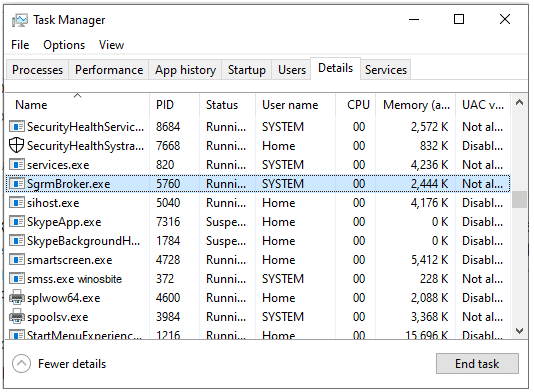Screen dimensions: 534x392
Task: Click PID value 7316
Action: point(168,222)
